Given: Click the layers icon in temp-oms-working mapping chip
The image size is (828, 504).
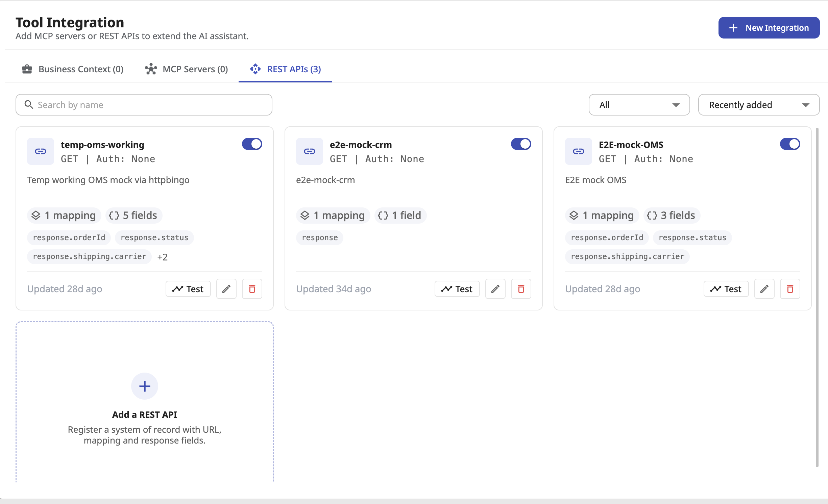Looking at the screenshot, I should (x=36, y=215).
